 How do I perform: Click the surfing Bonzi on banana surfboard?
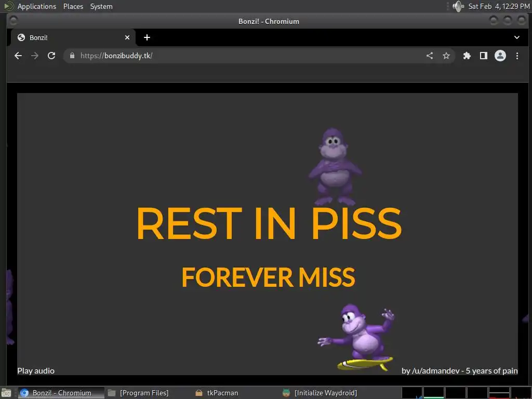pyautogui.click(x=357, y=337)
